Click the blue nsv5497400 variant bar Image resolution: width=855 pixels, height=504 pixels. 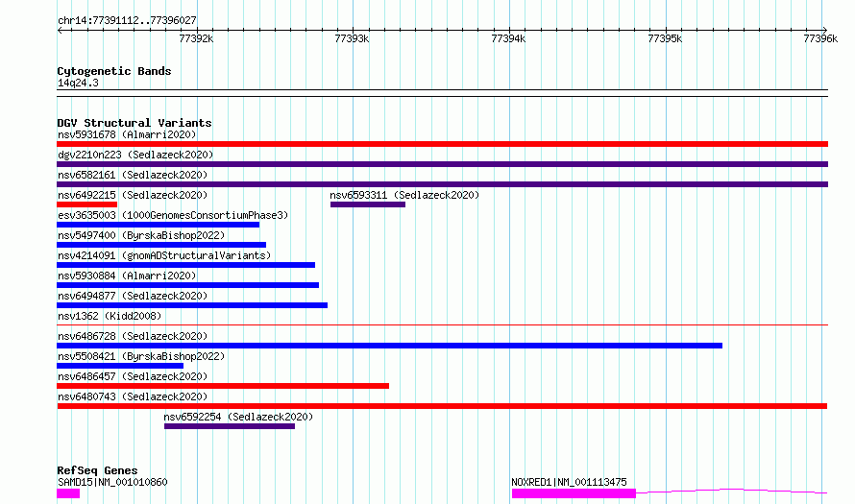click(x=161, y=245)
